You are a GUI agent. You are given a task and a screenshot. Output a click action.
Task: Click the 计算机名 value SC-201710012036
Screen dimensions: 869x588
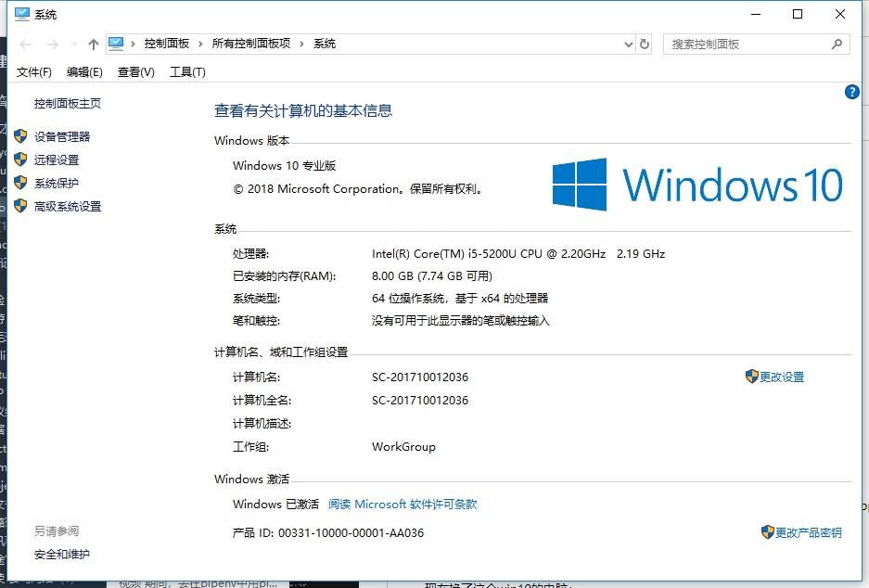[420, 377]
